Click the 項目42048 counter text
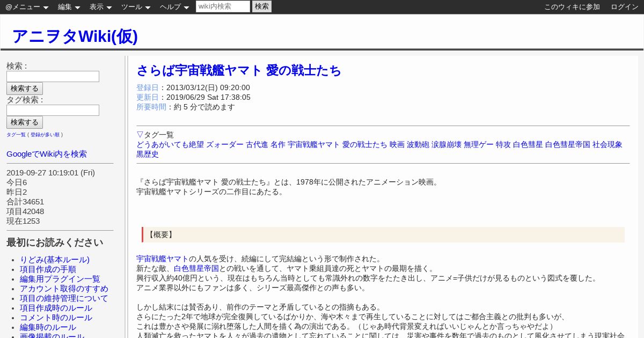The image size is (644, 338). pyautogui.click(x=25, y=211)
